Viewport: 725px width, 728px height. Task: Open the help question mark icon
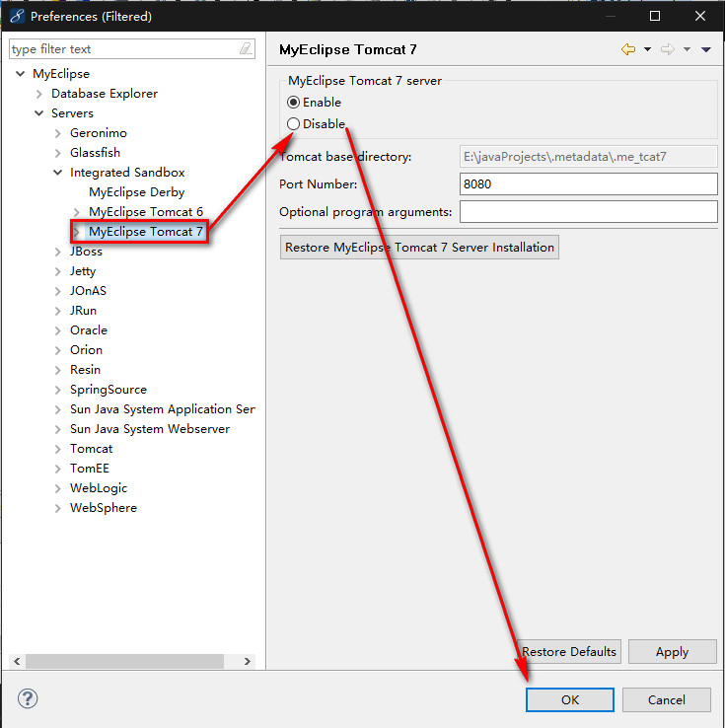tap(28, 698)
